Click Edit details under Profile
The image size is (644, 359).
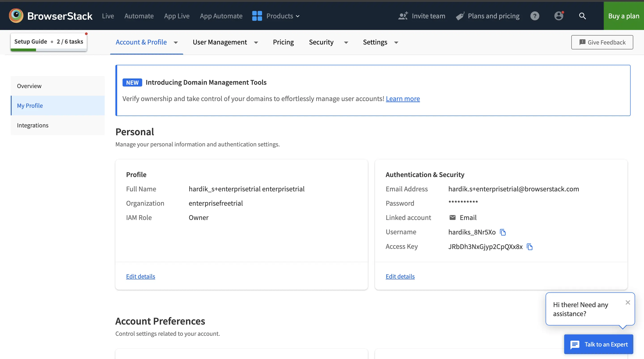click(140, 276)
